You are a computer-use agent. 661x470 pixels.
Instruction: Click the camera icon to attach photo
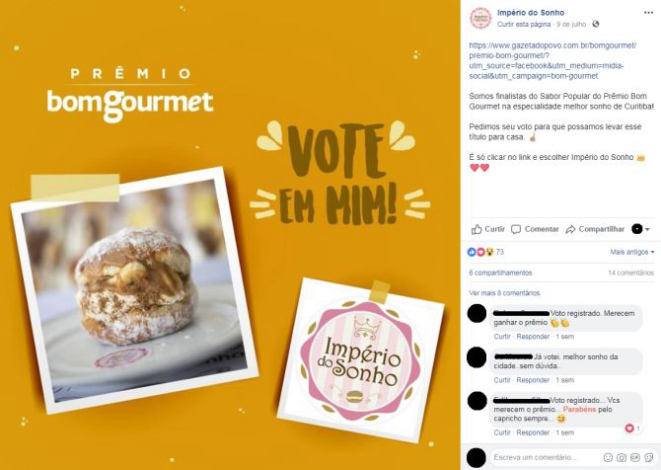pos(621,457)
